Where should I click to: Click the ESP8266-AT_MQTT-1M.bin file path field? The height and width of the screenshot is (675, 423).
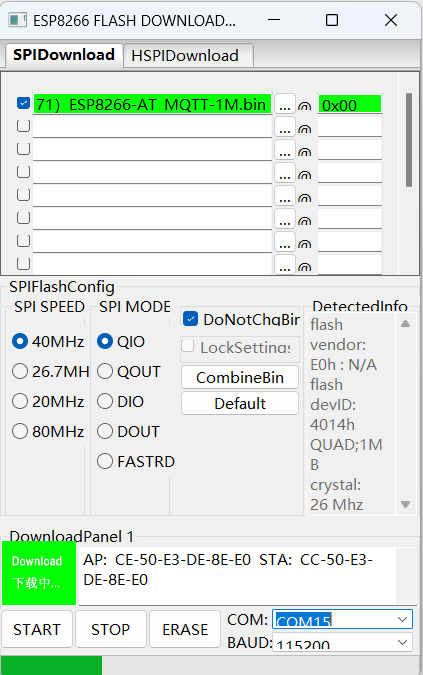coord(152,104)
